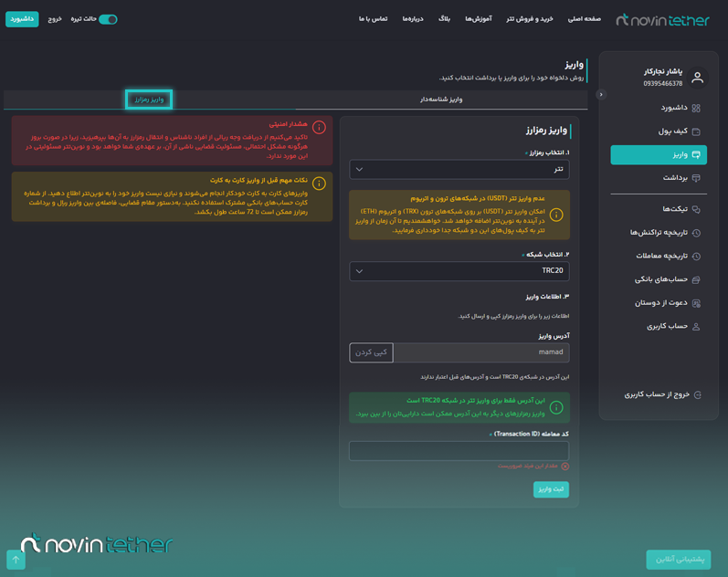Switch to the واریز رمزارز tab
Viewport: 728px width, 577px height.
pyautogui.click(x=149, y=100)
